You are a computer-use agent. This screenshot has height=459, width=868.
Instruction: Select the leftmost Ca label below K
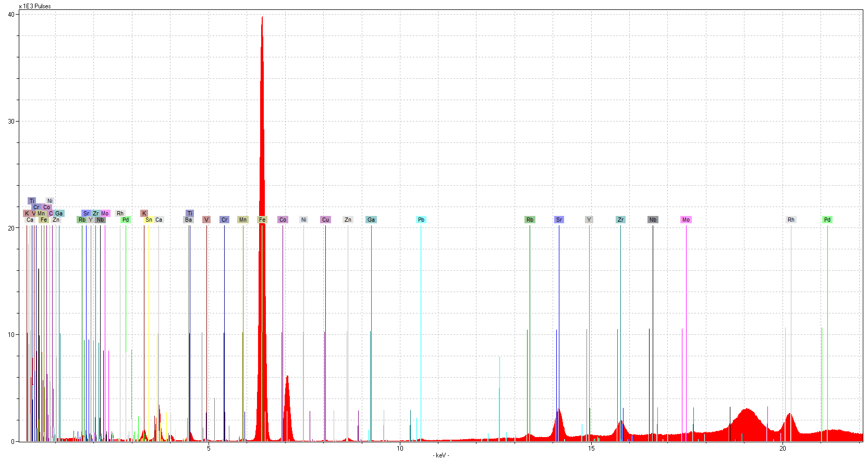pyautogui.click(x=30, y=220)
